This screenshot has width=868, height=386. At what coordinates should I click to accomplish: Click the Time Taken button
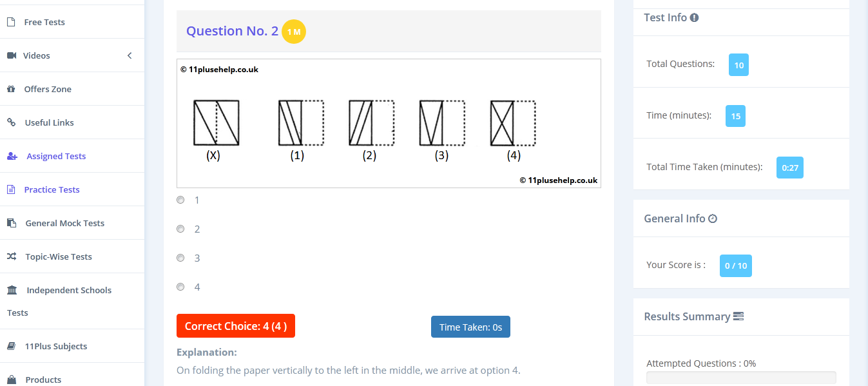470,327
